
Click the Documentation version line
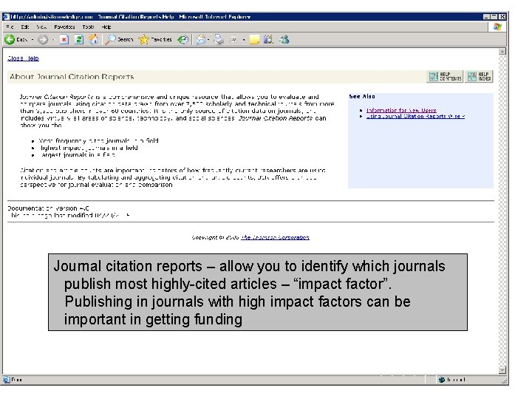(49, 208)
